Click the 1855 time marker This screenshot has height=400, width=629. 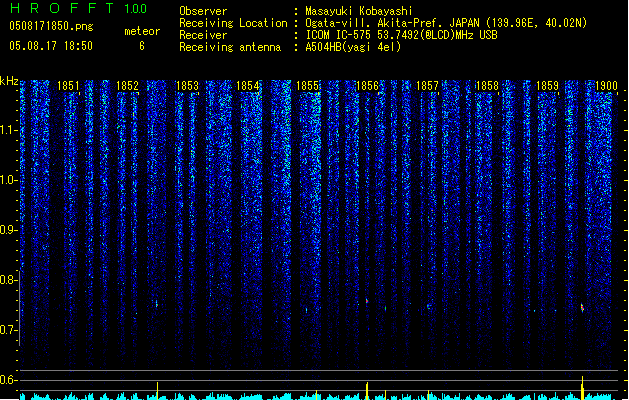307,85
